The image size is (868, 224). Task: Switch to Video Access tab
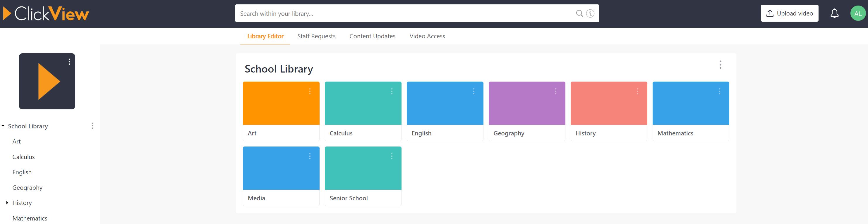coord(427,36)
